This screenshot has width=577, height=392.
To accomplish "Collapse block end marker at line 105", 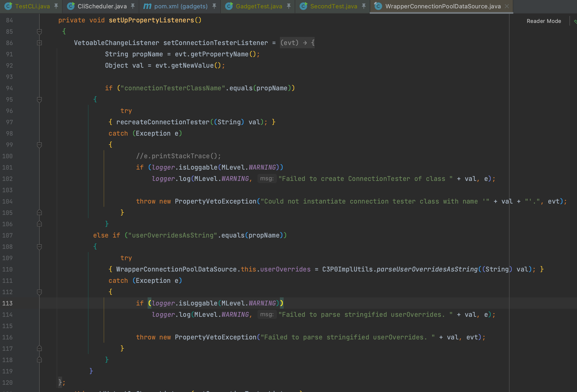I will (39, 213).
